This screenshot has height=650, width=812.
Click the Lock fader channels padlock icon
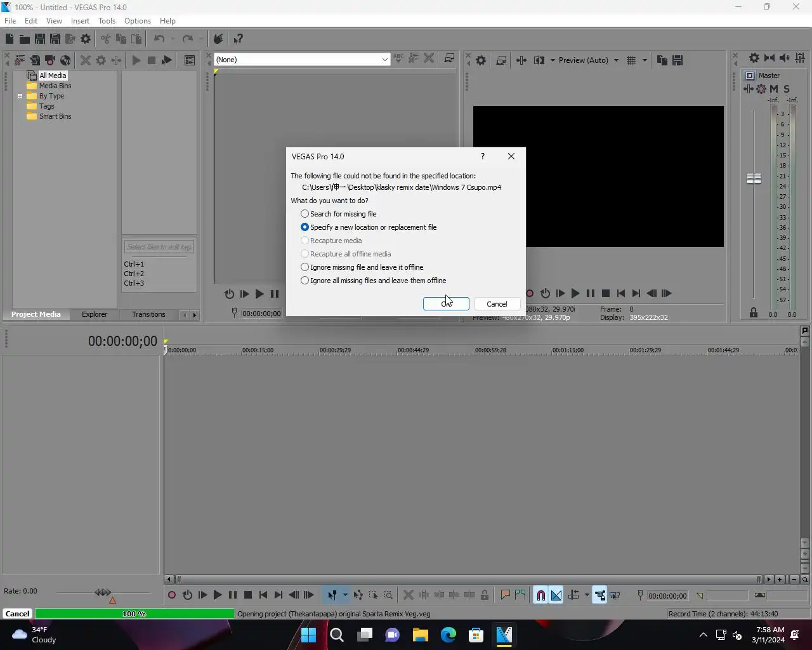tap(754, 313)
